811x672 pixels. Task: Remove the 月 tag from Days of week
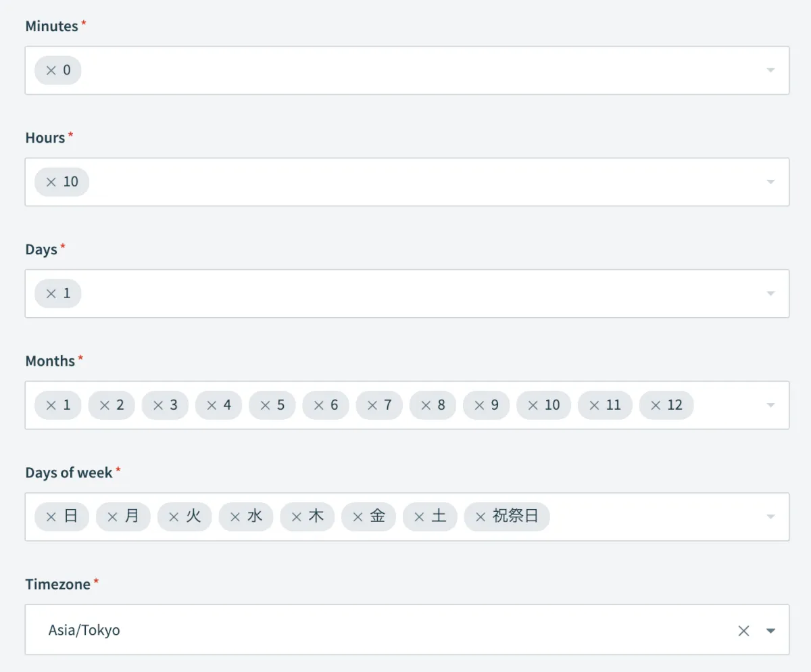112,517
